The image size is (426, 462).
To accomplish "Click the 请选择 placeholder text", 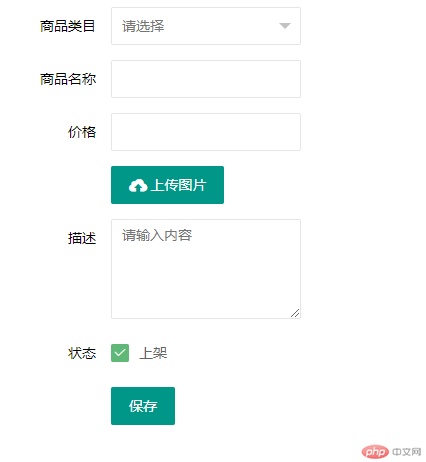I will click(143, 26).
